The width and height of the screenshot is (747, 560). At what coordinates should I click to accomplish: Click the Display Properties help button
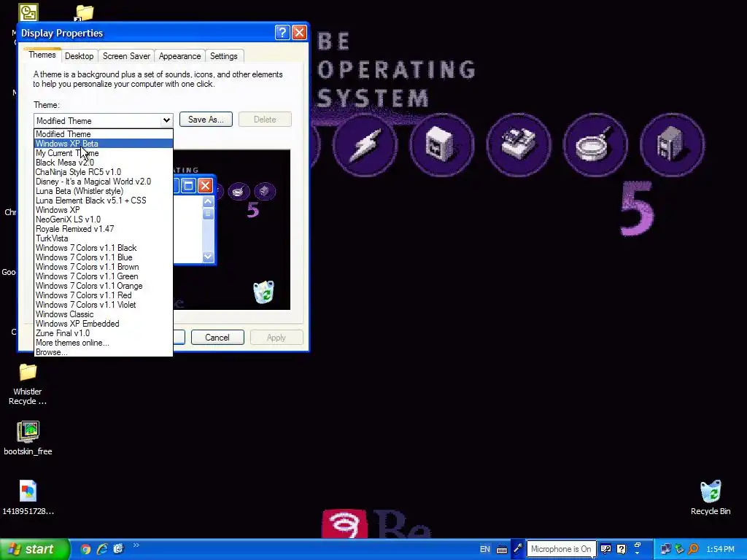[282, 32]
